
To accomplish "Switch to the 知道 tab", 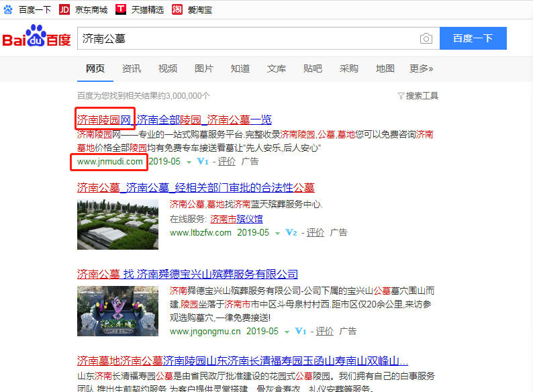I will pos(240,68).
